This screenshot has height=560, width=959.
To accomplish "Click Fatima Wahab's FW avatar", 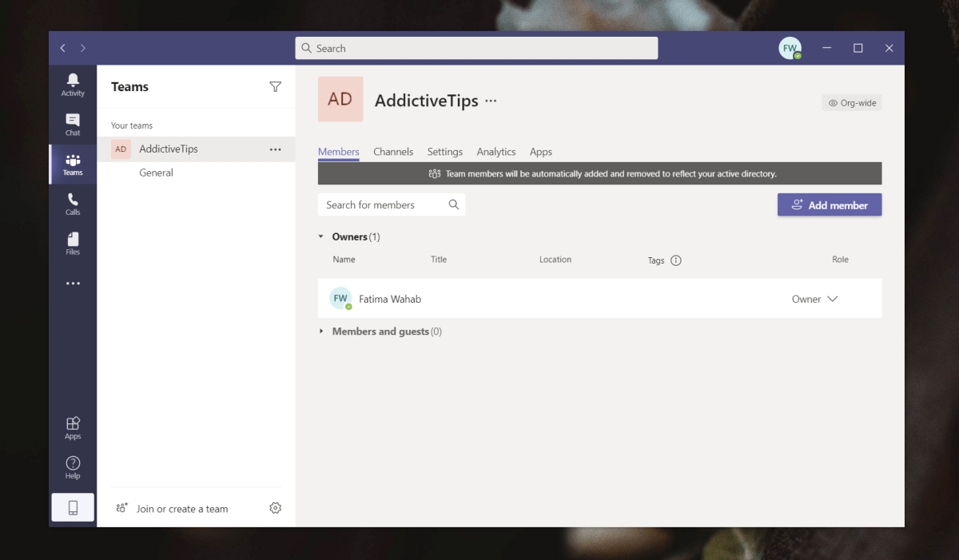I will click(341, 299).
